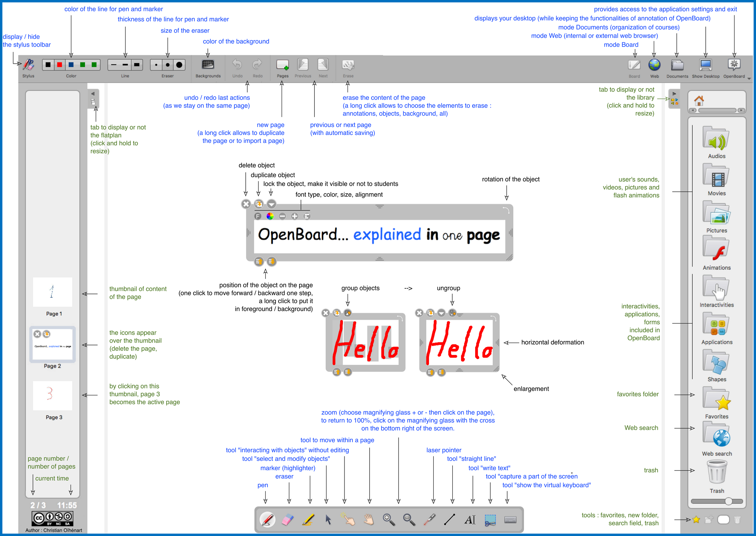The height and width of the screenshot is (536, 756).
Task: Select the zoom in magnifier
Action: coord(389,519)
